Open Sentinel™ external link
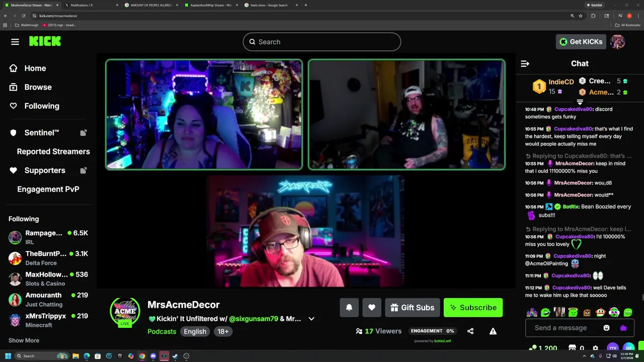This screenshot has width=644, height=362. coord(48,133)
